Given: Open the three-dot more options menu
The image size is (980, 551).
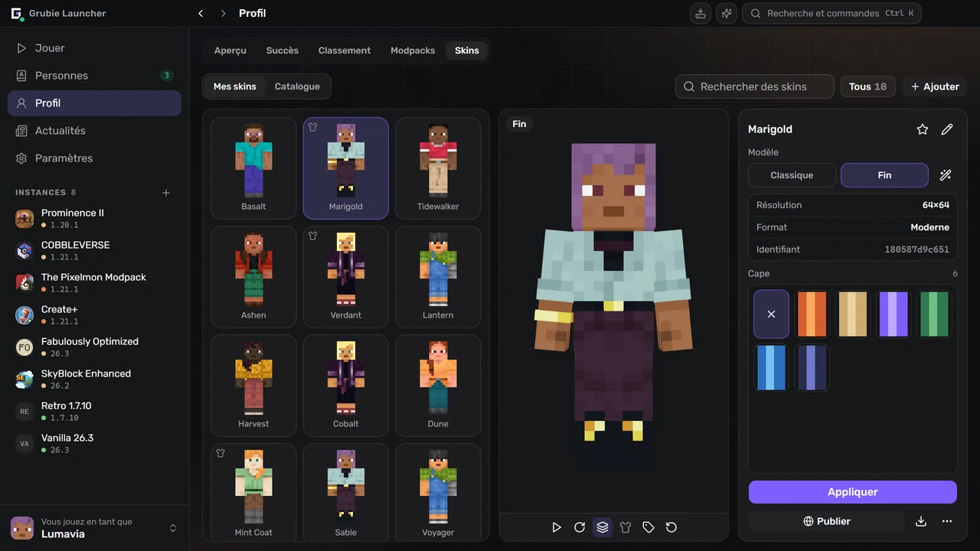Looking at the screenshot, I should pyautogui.click(x=947, y=521).
